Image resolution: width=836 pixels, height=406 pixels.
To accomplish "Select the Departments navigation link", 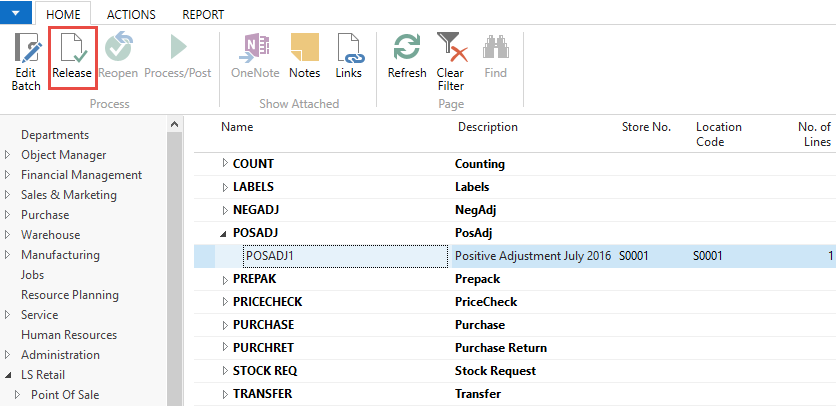I will tap(55, 135).
